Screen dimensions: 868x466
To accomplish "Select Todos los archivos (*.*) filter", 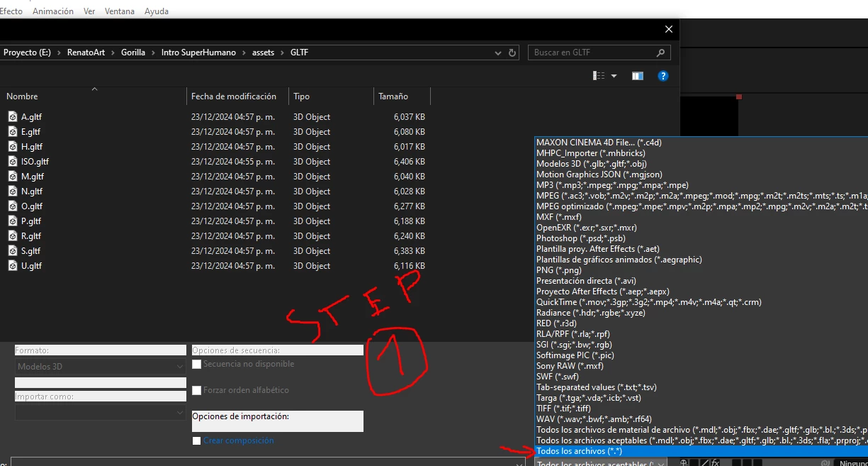I will pos(700,451).
